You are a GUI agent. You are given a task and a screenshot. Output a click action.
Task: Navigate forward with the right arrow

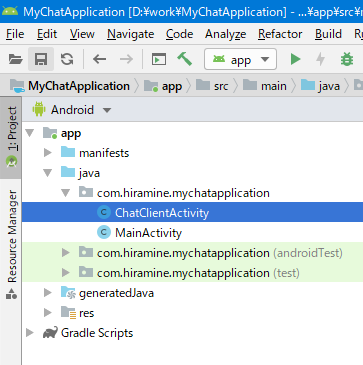click(126, 59)
